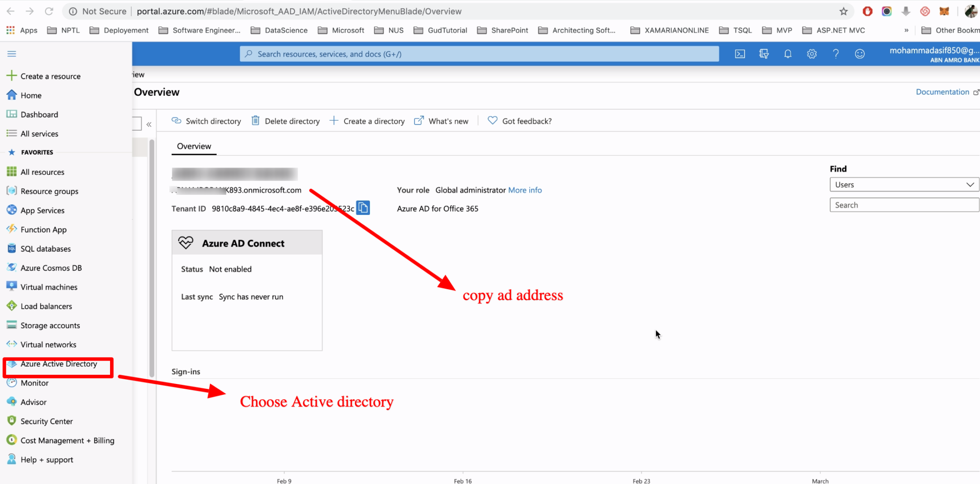Open the Documentation link
This screenshot has width=980, height=484.
(x=942, y=91)
